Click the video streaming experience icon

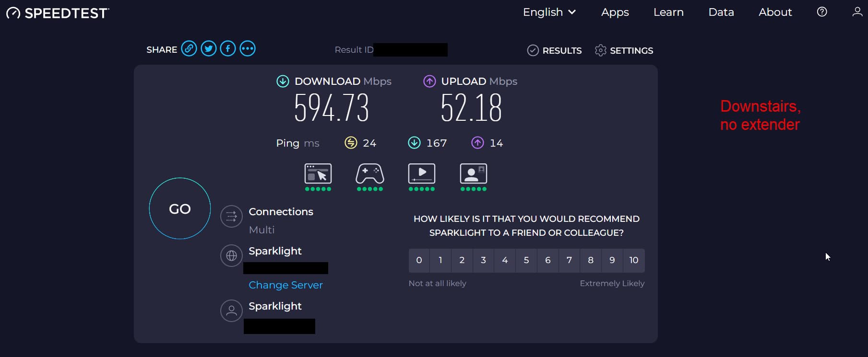422,173
